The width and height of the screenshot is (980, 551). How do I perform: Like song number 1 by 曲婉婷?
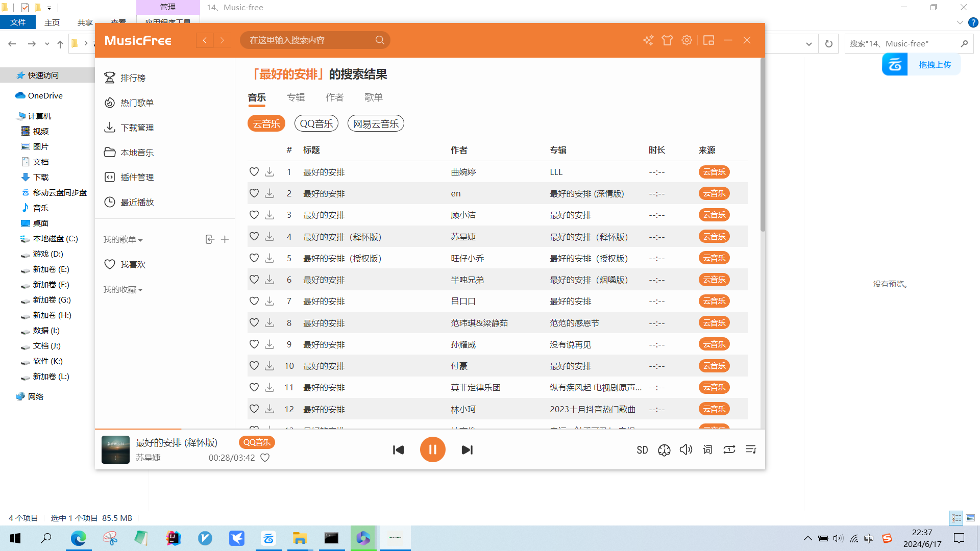click(254, 172)
